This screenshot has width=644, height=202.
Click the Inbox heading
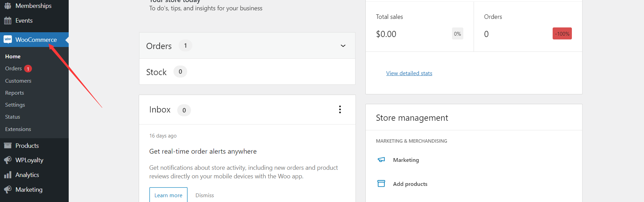point(160,109)
